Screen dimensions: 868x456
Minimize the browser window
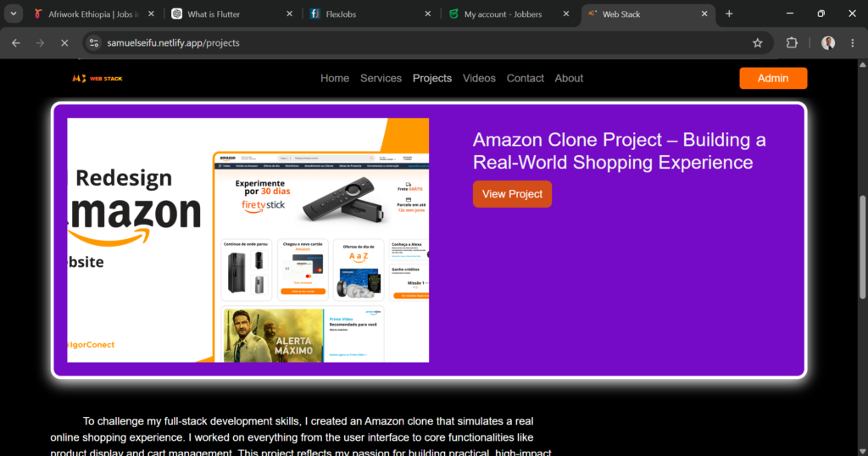(790, 14)
